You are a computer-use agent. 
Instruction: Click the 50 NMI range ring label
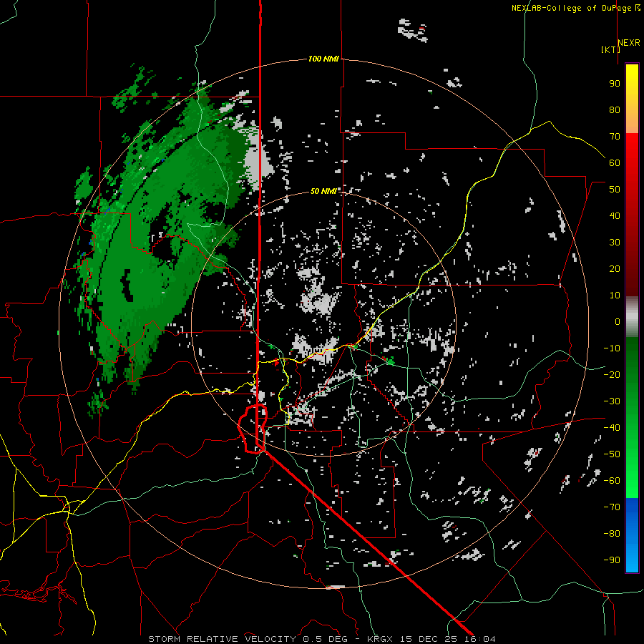(323, 191)
